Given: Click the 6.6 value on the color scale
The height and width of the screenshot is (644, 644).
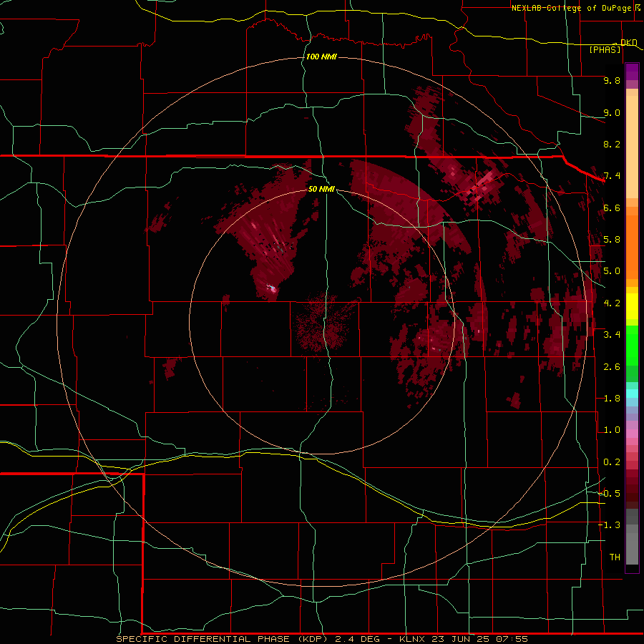Looking at the screenshot, I should coord(612,208).
